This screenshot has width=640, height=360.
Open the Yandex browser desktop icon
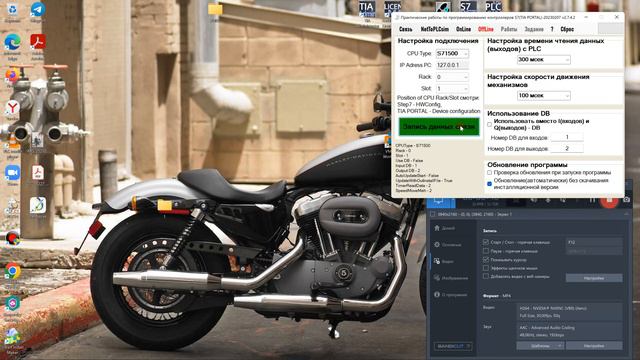click(x=12, y=108)
